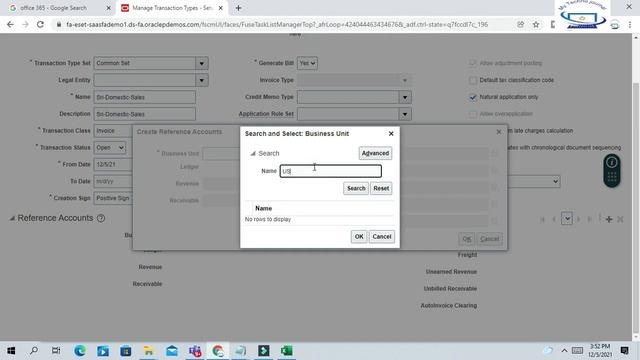Image resolution: width=640 pixels, height=360 pixels.
Task: Click the Name column header in results
Action: point(264,208)
